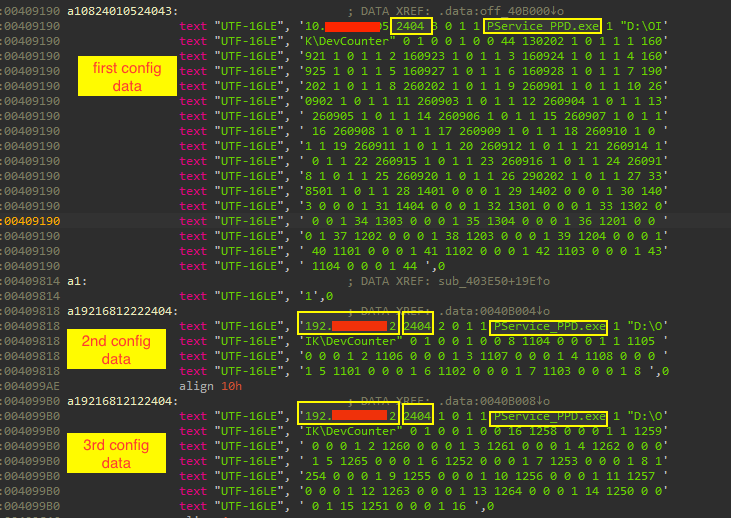Click the redacted IP in the first config
The image size is (731, 518).
coord(352,26)
